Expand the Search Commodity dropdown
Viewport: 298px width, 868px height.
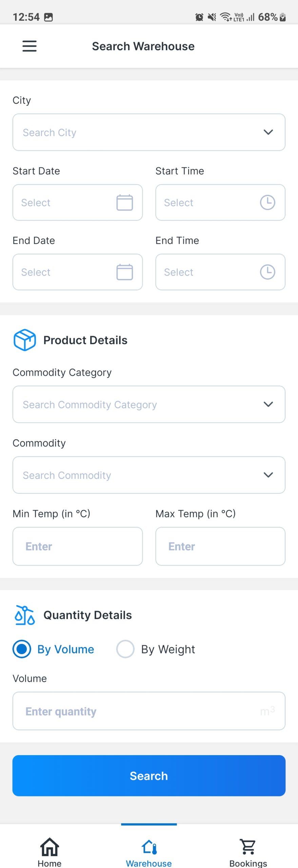point(149,475)
